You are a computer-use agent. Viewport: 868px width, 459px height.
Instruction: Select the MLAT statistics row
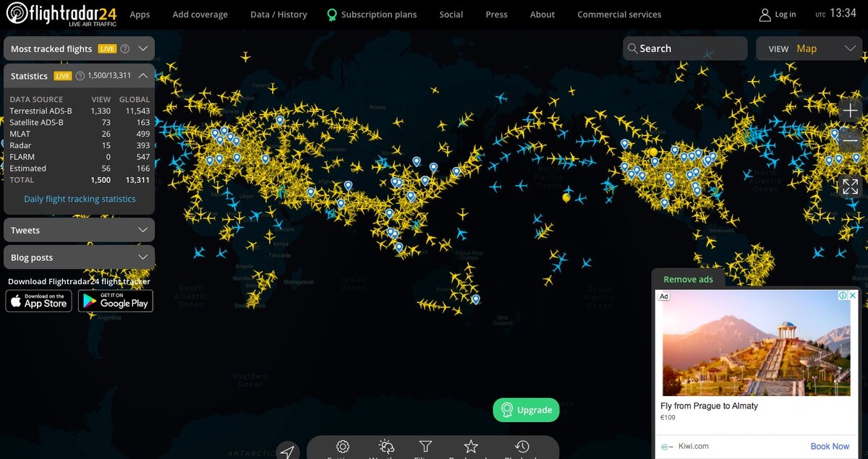tap(80, 134)
